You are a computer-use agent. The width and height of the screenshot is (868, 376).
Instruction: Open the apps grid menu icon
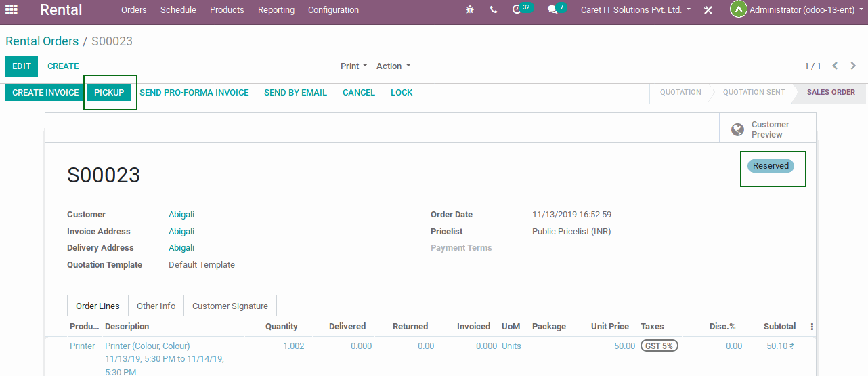tap(12, 10)
